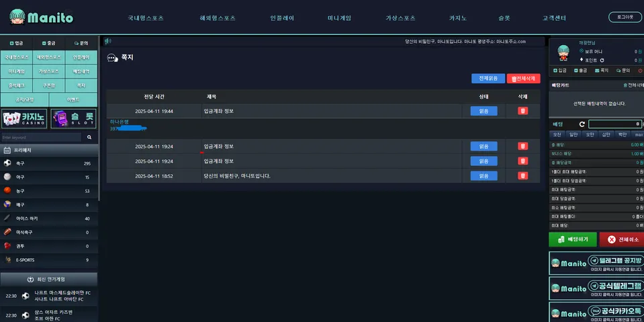Select the 농구 basketball category
644x322 pixels.
[49, 191]
